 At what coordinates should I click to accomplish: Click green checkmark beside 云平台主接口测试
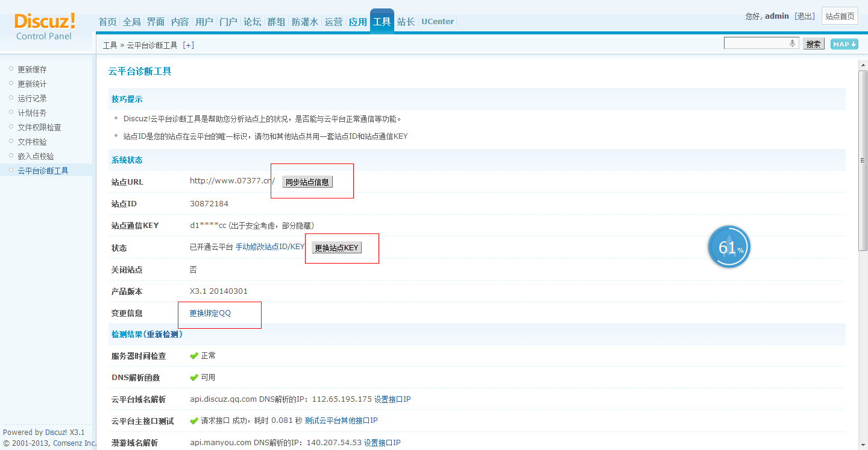(194, 420)
